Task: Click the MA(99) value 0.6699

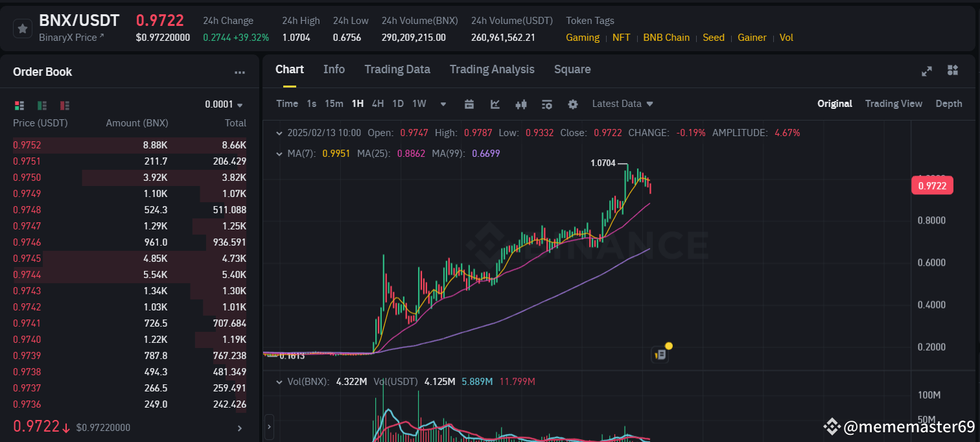Action: coord(485,154)
